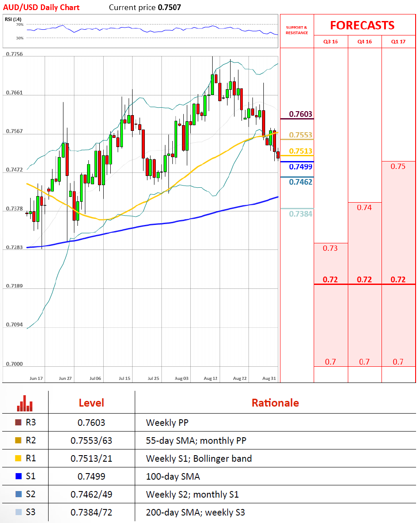Click the R2 tan color swatch
Screen dimensions: 420x523
(18, 441)
